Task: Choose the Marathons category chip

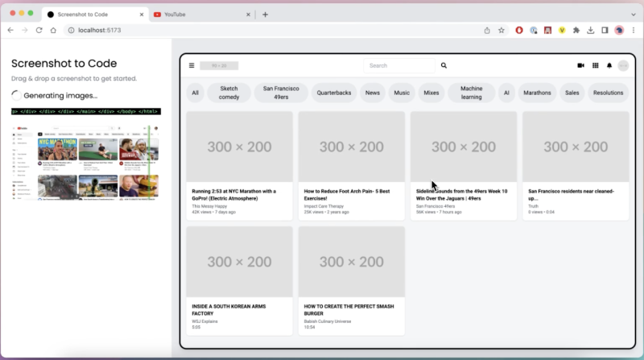Action: tap(537, 93)
